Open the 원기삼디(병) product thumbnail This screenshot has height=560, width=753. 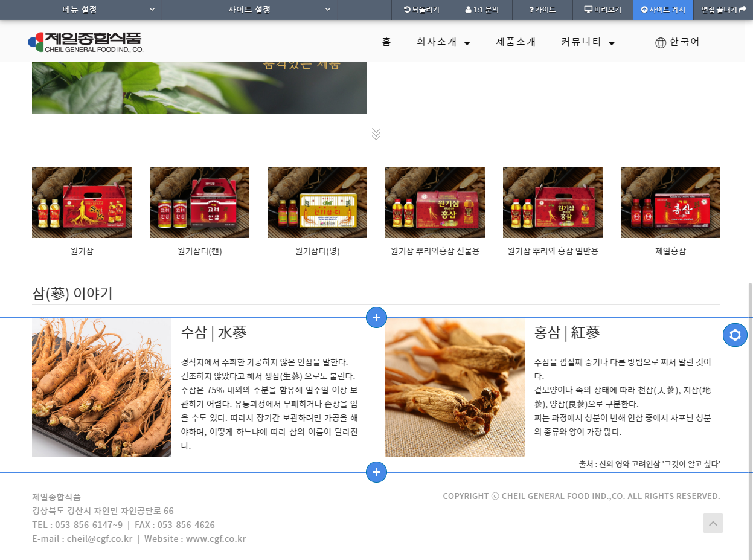[317, 202]
